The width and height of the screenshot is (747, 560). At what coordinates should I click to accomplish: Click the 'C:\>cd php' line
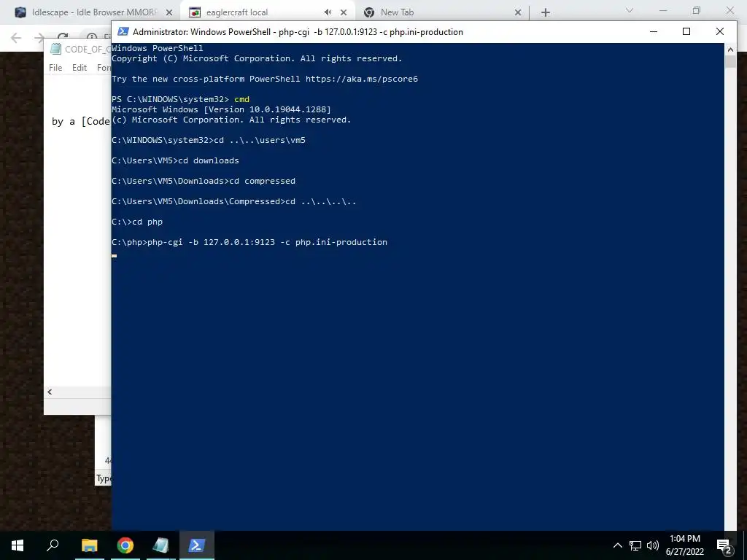pos(137,222)
